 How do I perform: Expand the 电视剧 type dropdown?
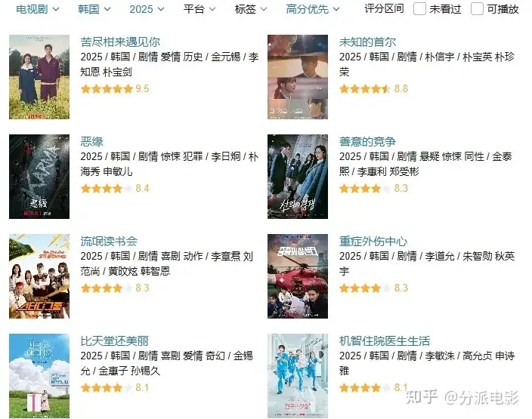point(38,9)
